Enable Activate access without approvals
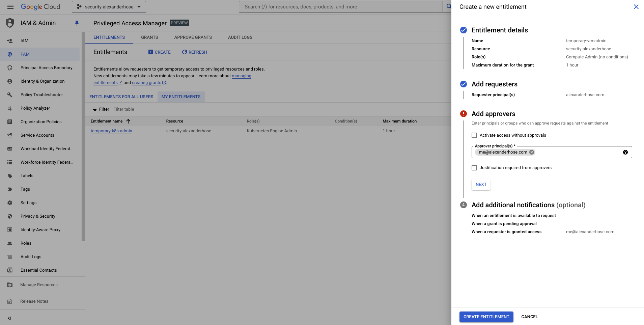644x325 pixels. 474,135
